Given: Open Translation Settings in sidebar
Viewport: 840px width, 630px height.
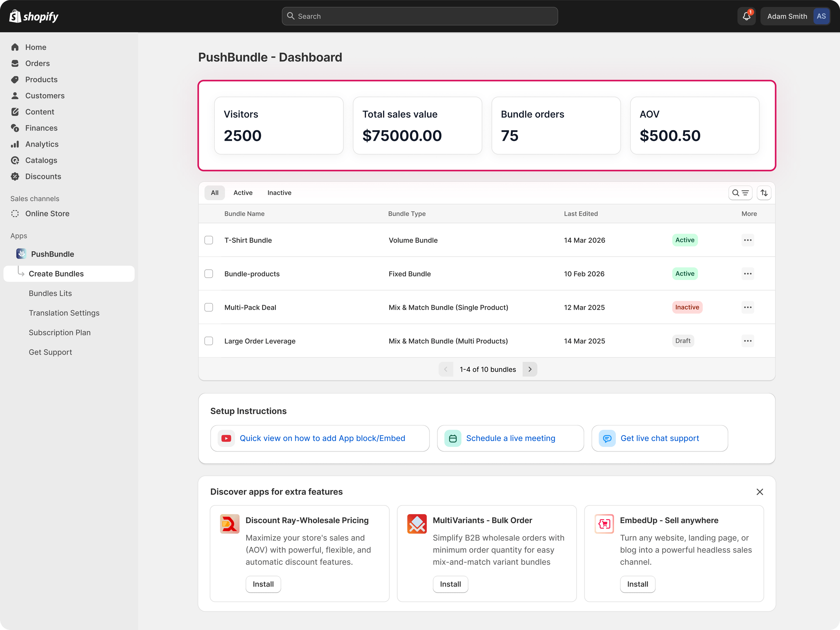Looking at the screenshot, I should click(x=64, y=313).
